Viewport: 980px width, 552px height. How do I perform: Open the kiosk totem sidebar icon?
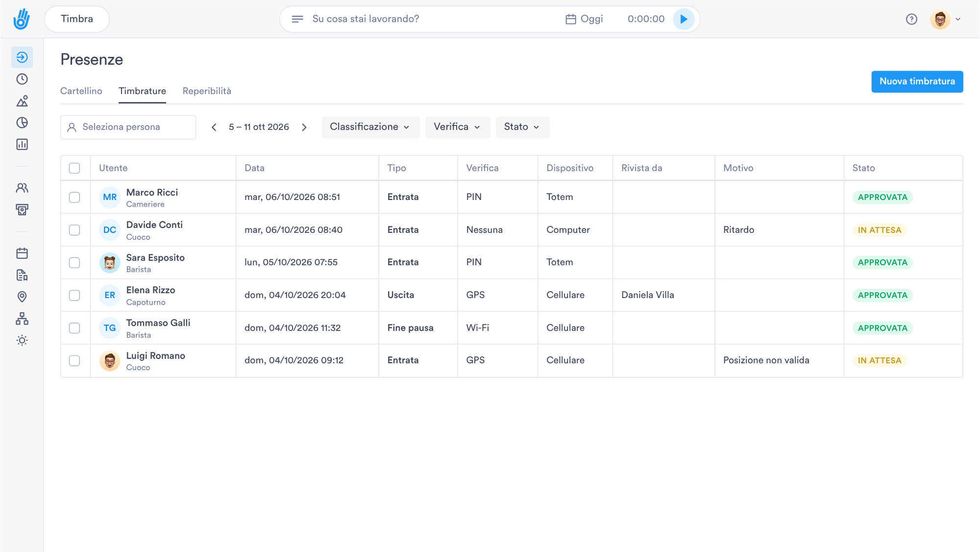click(x=22, y=210)
